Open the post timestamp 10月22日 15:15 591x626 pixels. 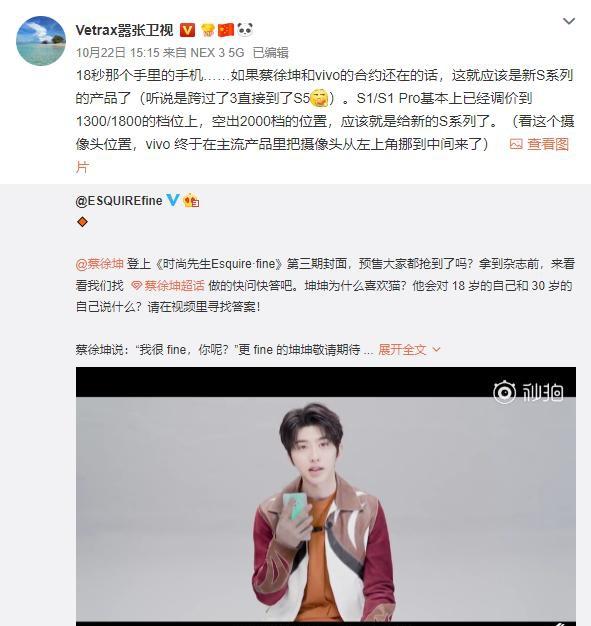click(117, 53)
